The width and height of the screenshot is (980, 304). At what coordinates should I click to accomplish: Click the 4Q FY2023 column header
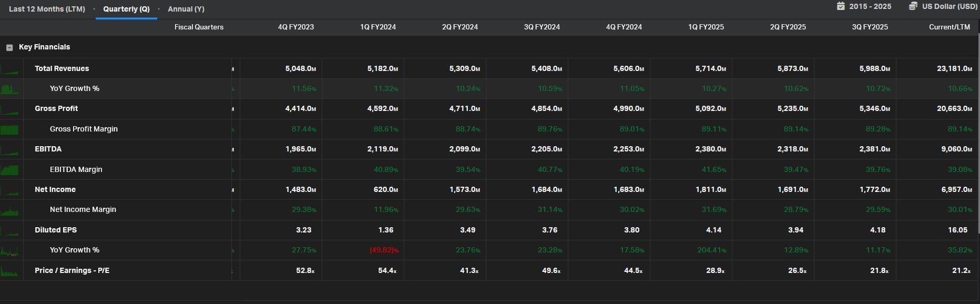(296, 27)
